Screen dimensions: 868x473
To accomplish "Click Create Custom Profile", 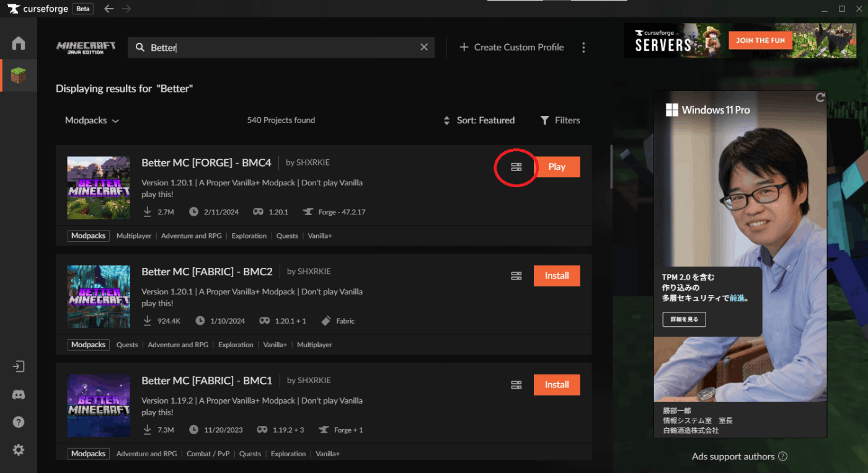I will pyautogui.click(x=512, y=47).
